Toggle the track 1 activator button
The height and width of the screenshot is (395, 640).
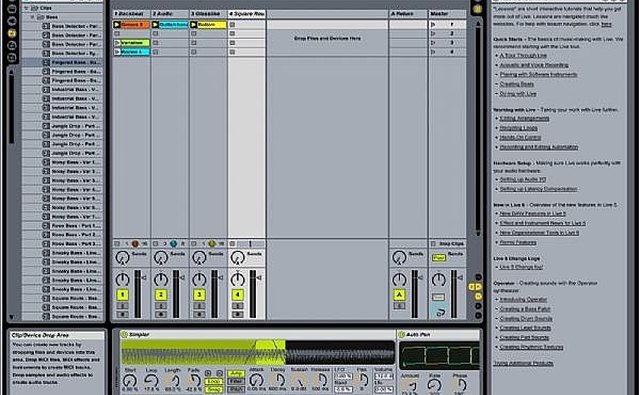122,295
